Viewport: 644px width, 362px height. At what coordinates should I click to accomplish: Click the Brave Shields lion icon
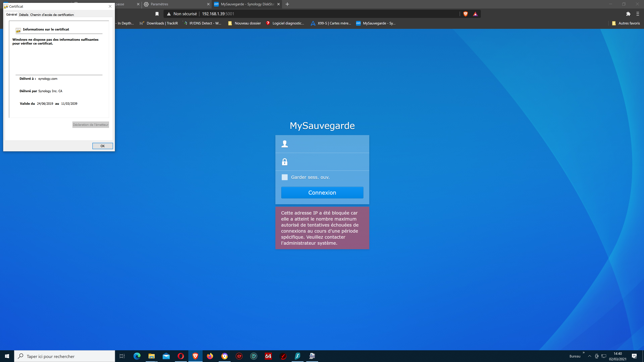(465, 14)
